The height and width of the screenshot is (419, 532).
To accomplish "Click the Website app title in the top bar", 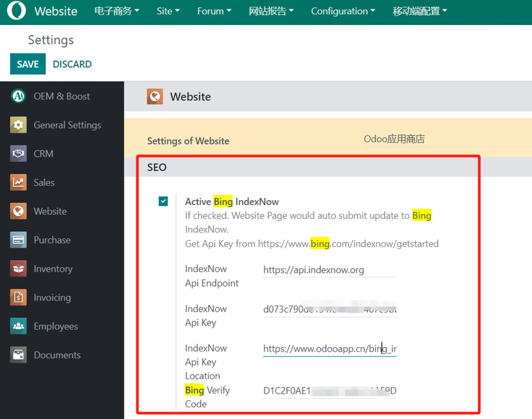I will click(56, 11).
